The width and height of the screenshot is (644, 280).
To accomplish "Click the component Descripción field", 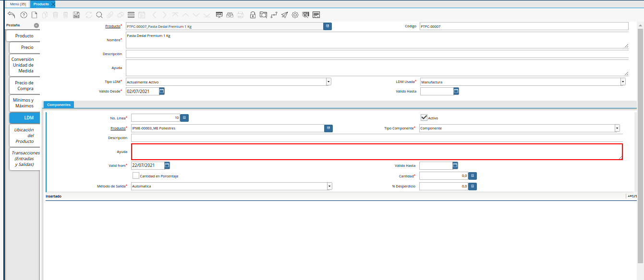I will click(x=377, y=138).
